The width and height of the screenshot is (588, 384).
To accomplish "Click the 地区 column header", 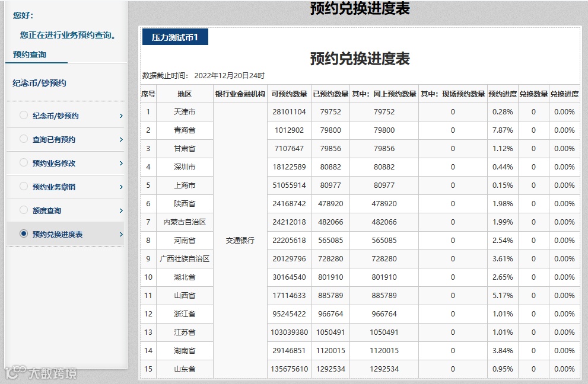I will [185, 94].
